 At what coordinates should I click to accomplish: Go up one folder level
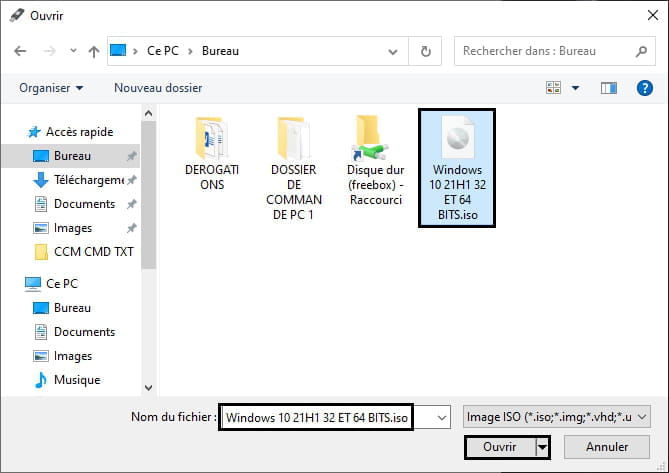tap(94, 52)
